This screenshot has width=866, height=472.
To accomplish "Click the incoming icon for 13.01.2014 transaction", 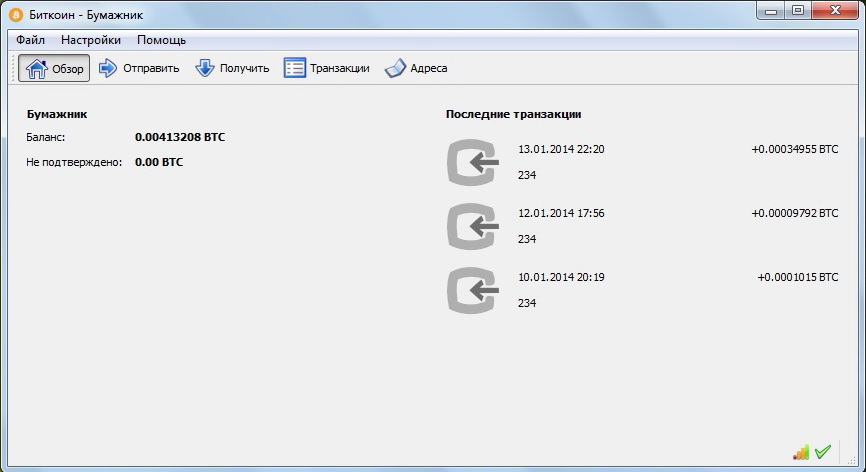I will coord(473,162).
